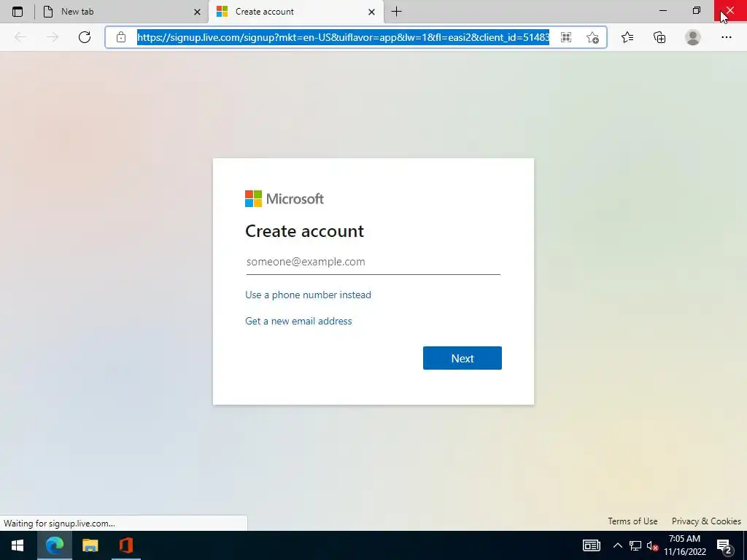Open Terms of Use link
Image resolution: width=747 pixels, height=560 pixels.
pyautogui.click(x=632, y=521)
